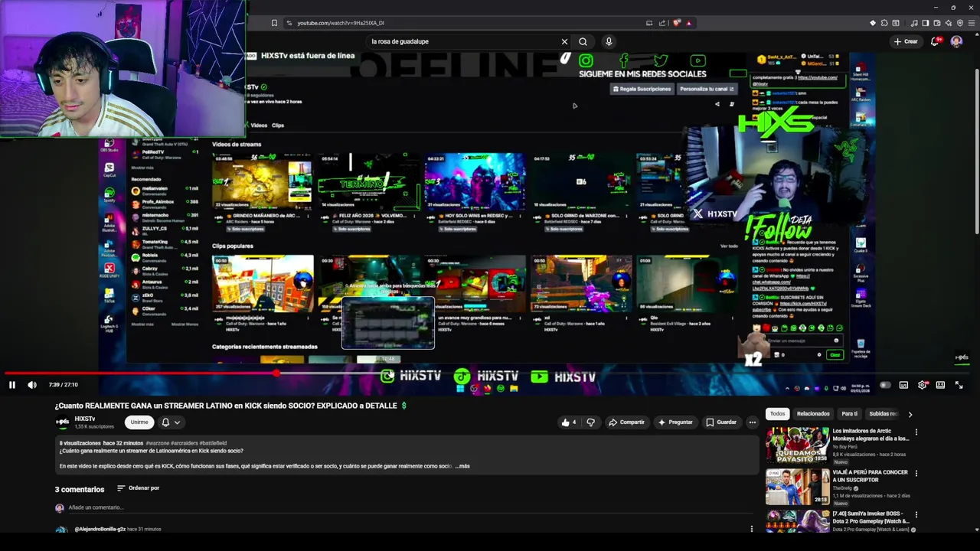The height and width of the screenshot is (551, 980).
Task: Bookmark this page in the browser toolbar
Action: click(x=274, y=23)
